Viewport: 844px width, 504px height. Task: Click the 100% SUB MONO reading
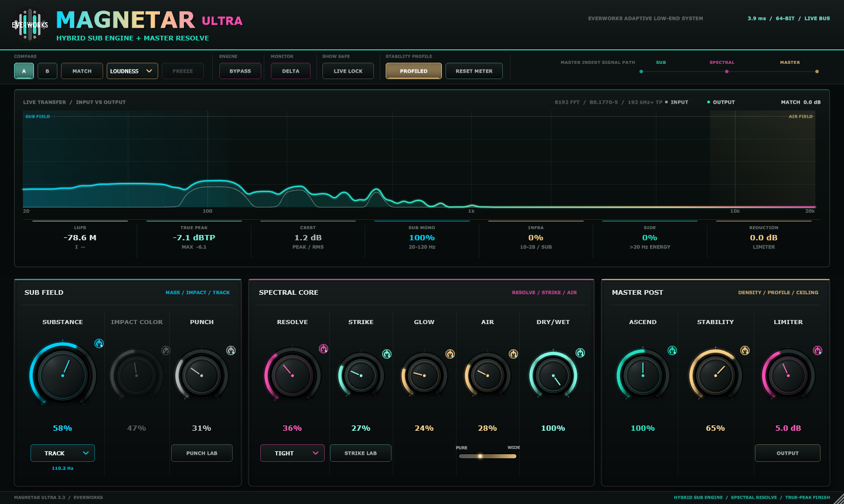pos(422,237)
